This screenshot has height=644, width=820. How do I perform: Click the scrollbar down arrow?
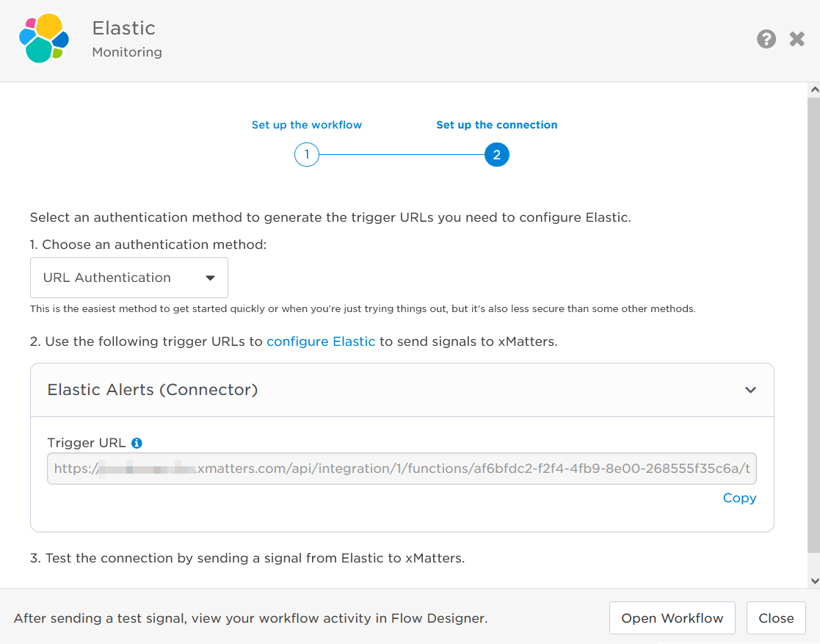pyautogui.click(x=813, y=580)
